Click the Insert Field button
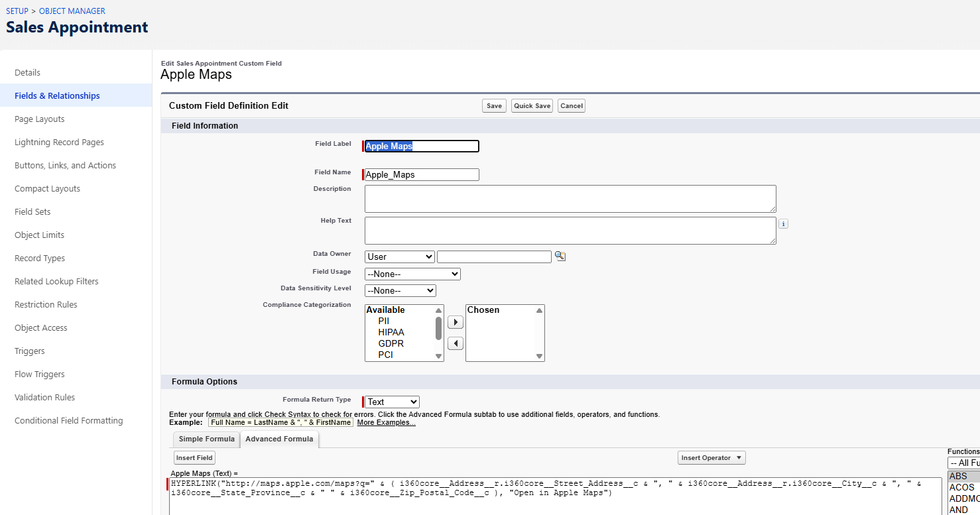 click(x=195, y=458)
